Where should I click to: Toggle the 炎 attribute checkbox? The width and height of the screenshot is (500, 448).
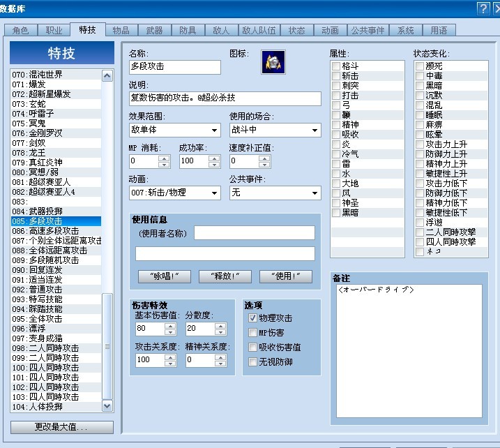point(336,144)
